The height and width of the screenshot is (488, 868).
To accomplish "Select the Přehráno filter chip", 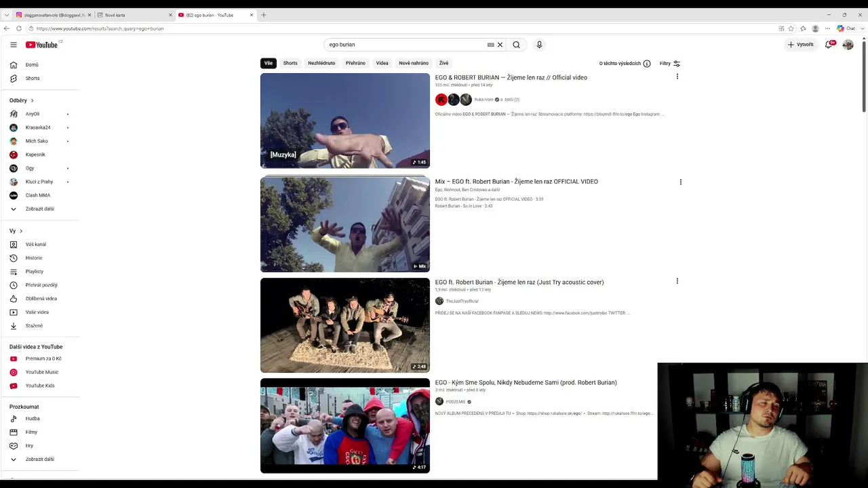I will coord(355,63).
